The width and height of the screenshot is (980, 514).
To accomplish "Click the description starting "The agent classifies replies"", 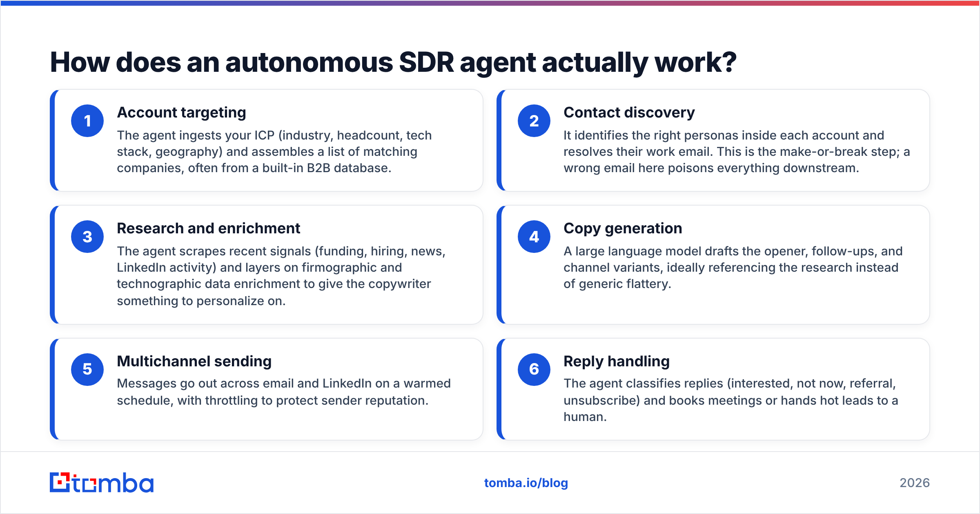I will point(731,400).
